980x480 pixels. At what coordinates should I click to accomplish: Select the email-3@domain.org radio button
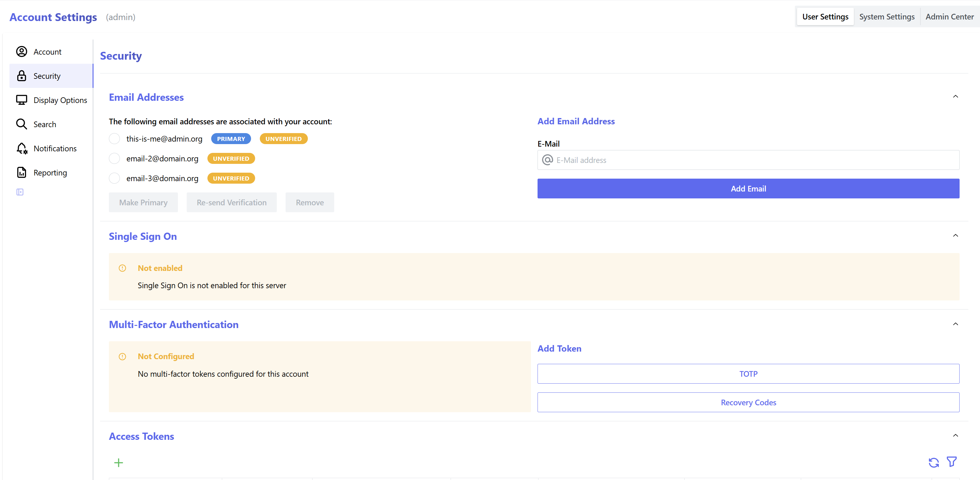tap(114, 178)
